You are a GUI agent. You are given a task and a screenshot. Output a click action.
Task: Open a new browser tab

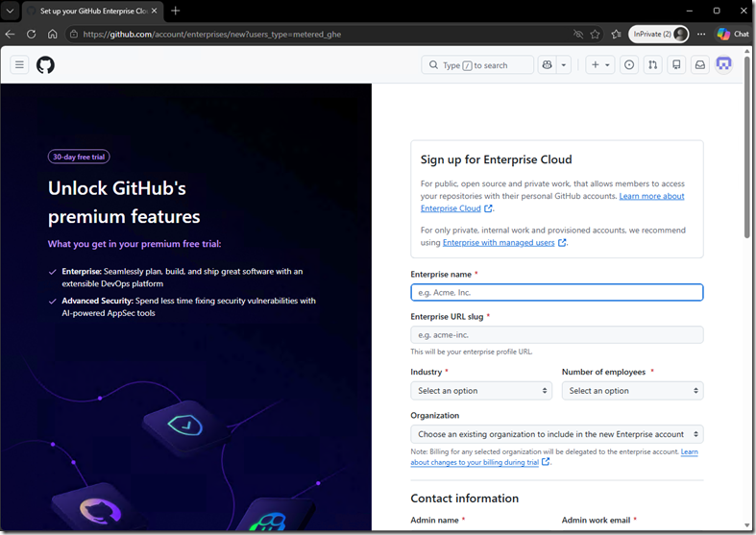[x=176, y=11]
